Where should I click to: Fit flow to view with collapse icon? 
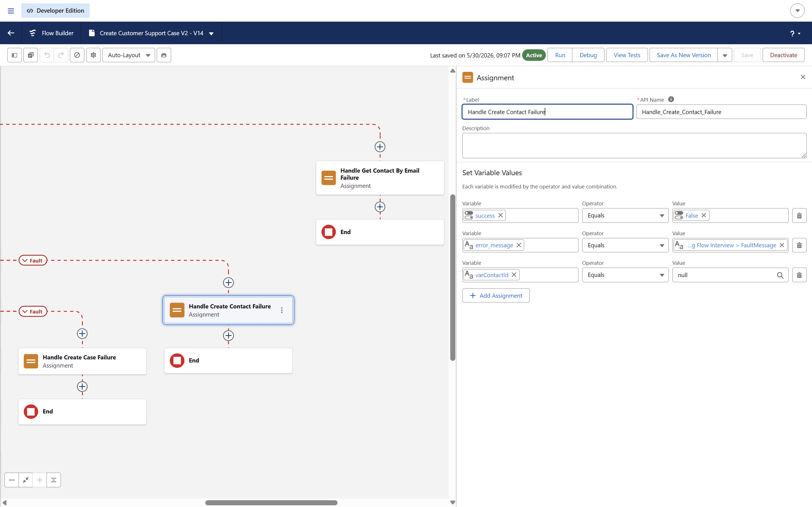tap(26, 480)
